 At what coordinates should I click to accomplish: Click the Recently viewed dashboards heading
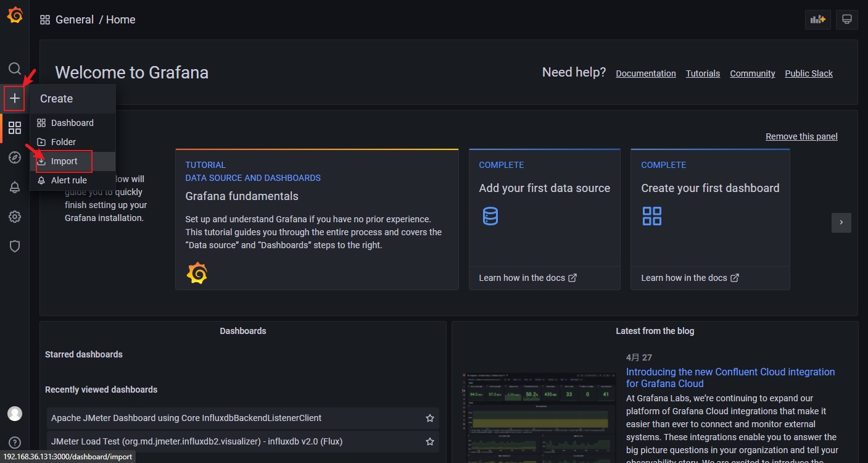pos(101,390)
